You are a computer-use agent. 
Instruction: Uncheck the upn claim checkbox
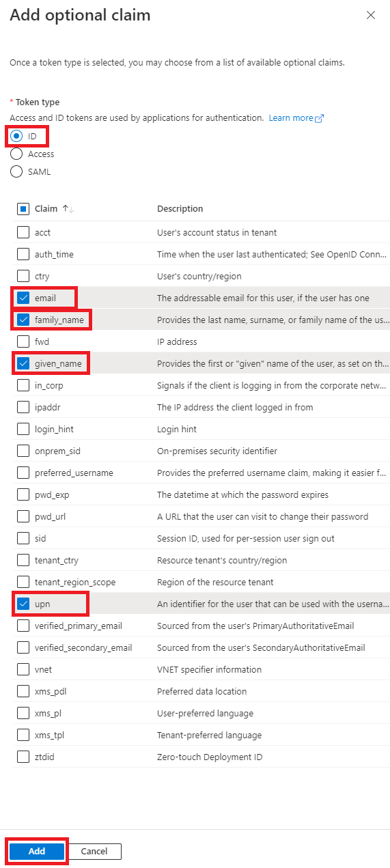23,604
